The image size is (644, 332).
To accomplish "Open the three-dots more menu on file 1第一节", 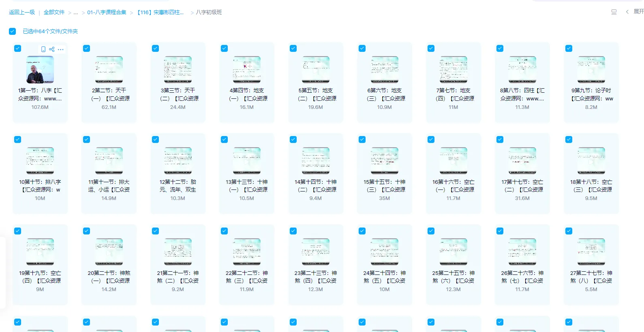I will tap(61, 49).
